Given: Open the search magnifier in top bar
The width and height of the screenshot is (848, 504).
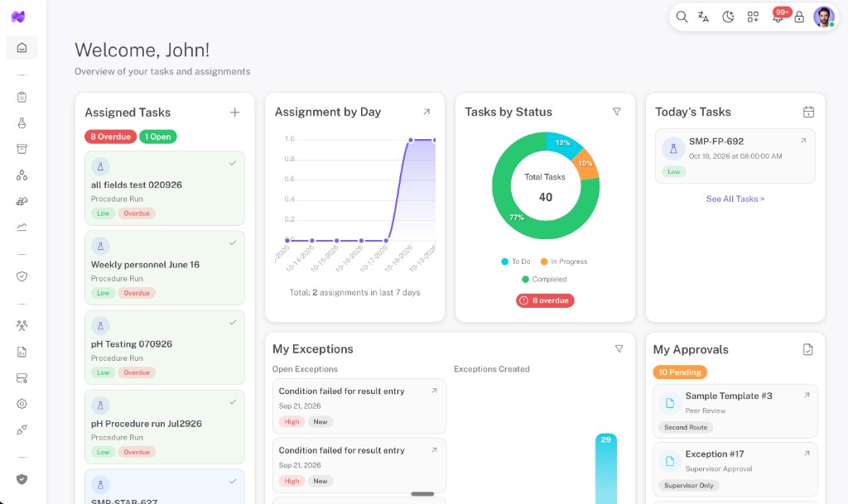Looking at the screenshot, I should pyautogui.click(x=682, y=17).
